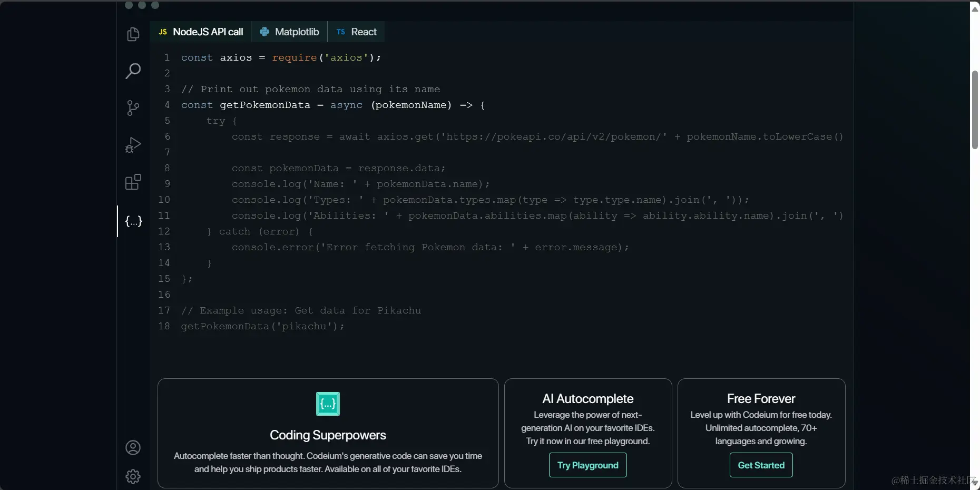Viewport: 980px width, 490px height.
Task: Switch to the NodeJS API call tab
Action: [x=201, y=32]
